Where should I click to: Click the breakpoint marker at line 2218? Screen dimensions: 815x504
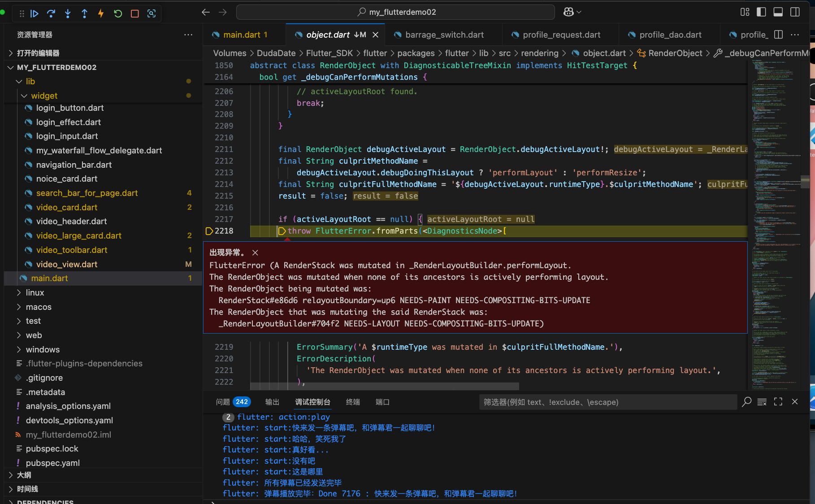click(209, 231)
